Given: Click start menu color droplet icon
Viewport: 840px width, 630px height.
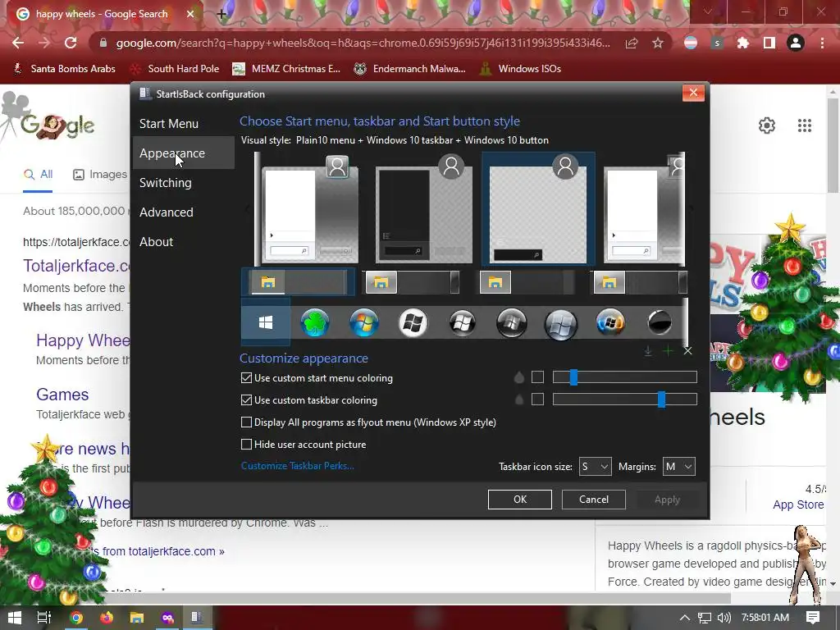Looking at the screenshot, I should pos(518,377).
